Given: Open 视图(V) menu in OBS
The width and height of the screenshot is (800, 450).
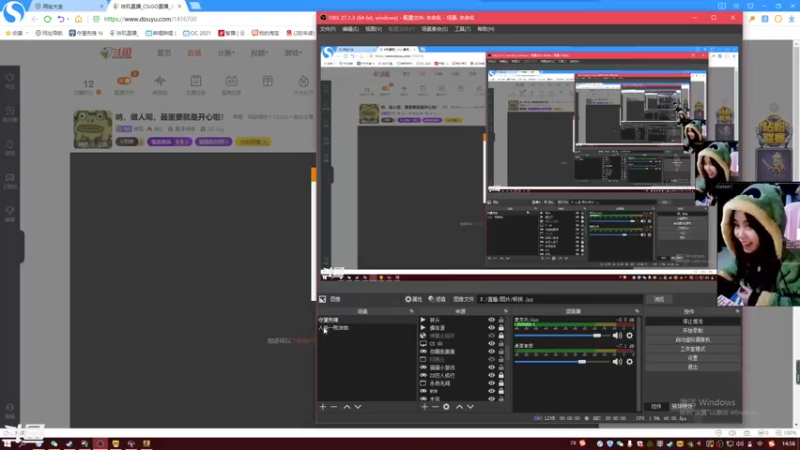Looking at the screenshot, I should point(373,29).
